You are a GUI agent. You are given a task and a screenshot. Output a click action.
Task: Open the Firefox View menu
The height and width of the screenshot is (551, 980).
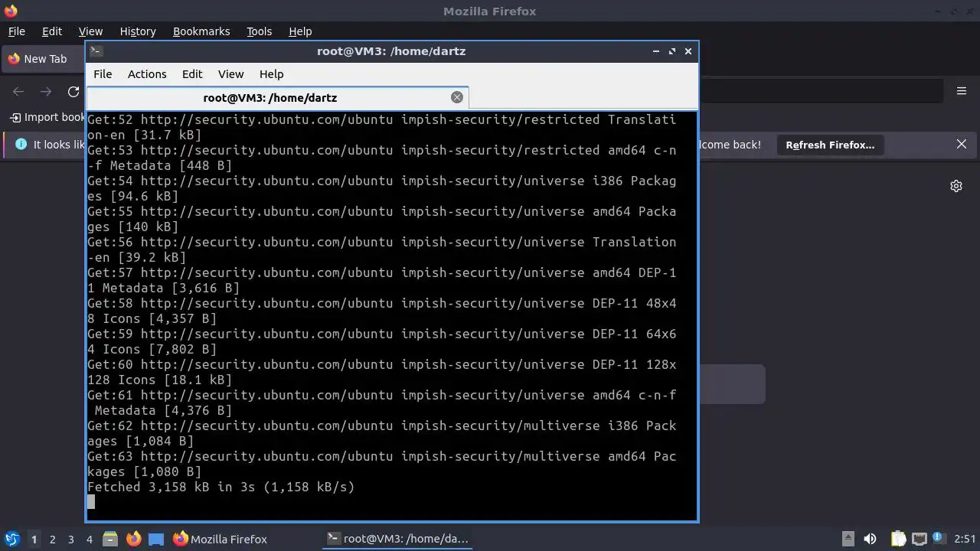tap(90, 31)
